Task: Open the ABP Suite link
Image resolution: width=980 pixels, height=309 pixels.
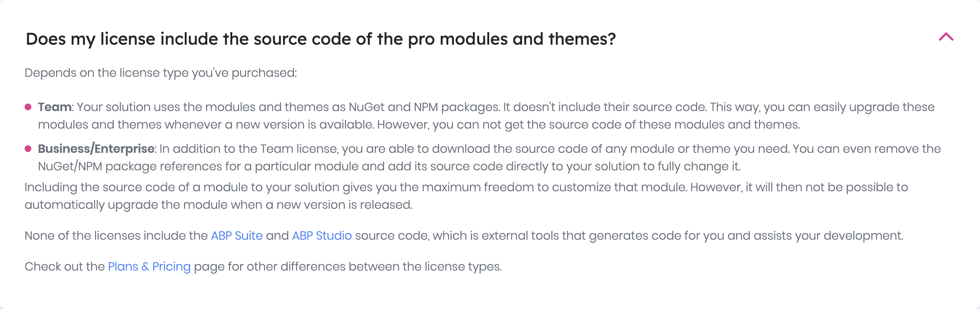Action: 236,236
